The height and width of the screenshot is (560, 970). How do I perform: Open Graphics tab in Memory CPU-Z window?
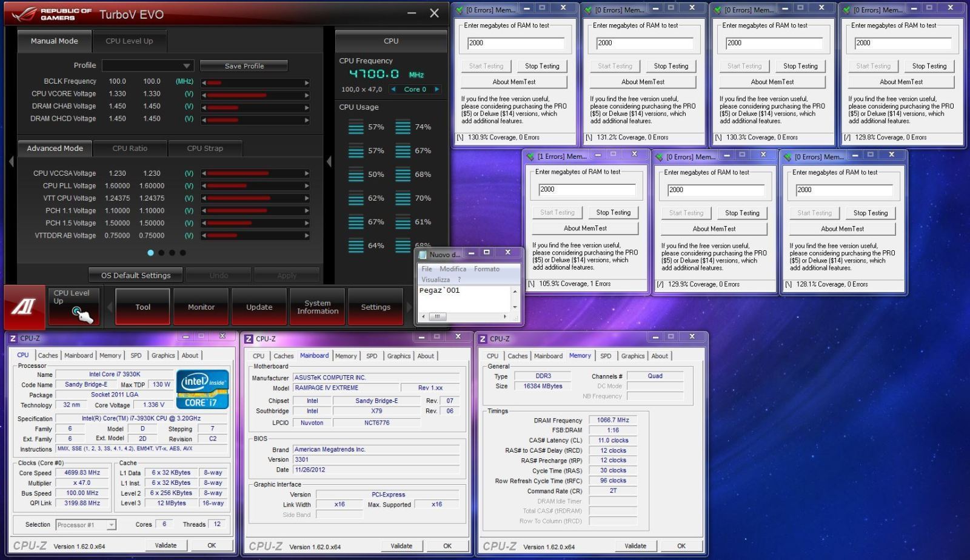tap(633, 356)
